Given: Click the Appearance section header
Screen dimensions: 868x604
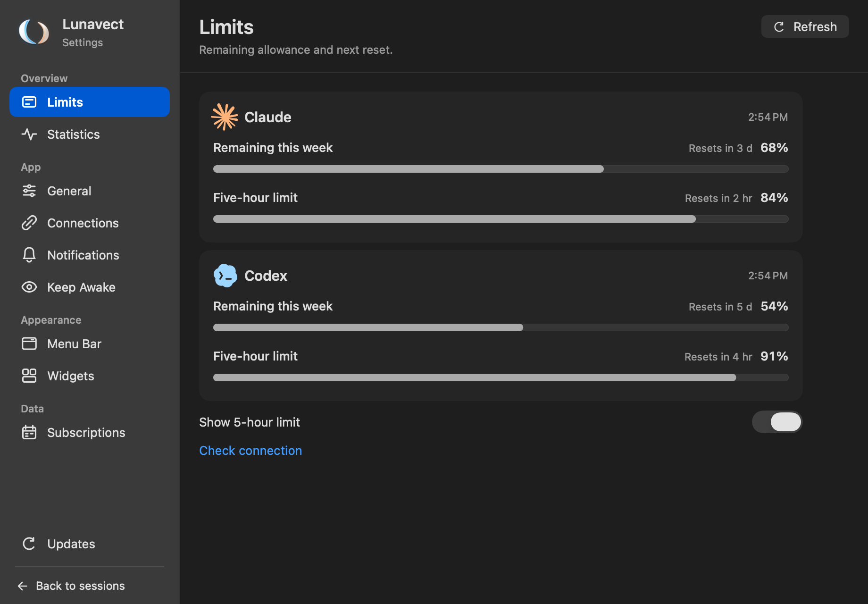Looking at the screenshot, I should [51, 320].
